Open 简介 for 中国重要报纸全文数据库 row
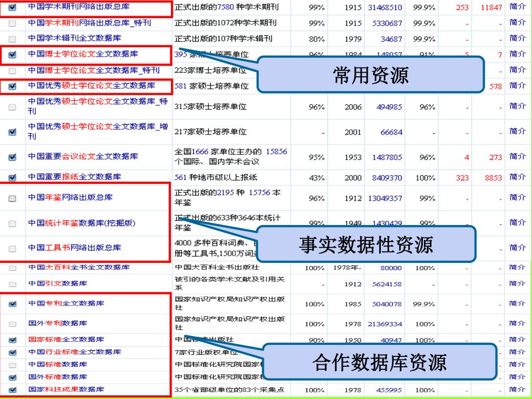Viewport: 532px width, 399px height. tap(517, 177)
